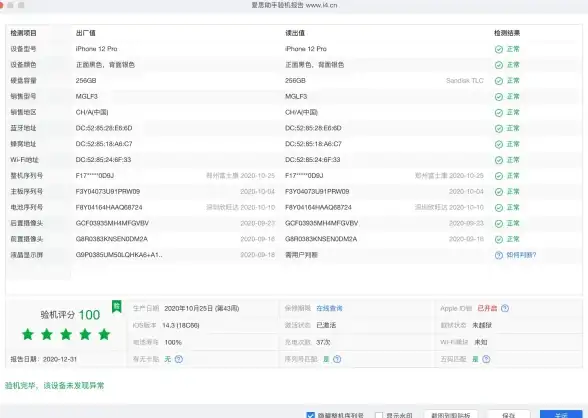Click the Sandisk TLC label in 硬盘容量 row
The width and height of the screenshot is (588, 418).
coord(465,81)
